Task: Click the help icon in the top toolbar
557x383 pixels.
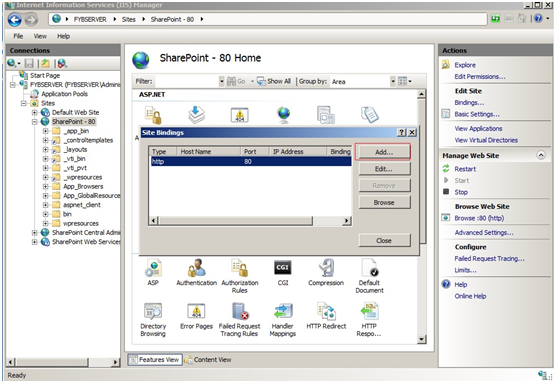Action: [538, 18]
